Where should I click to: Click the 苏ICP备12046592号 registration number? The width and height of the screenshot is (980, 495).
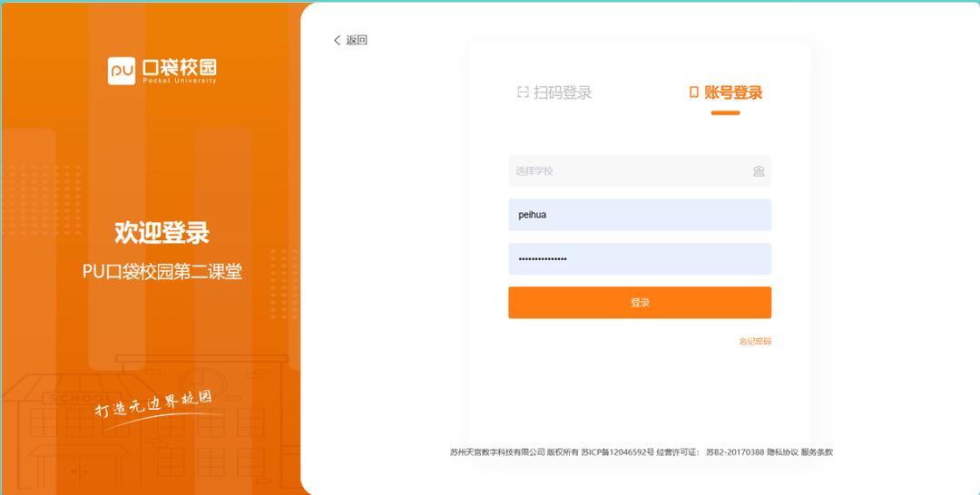[618, 451]
